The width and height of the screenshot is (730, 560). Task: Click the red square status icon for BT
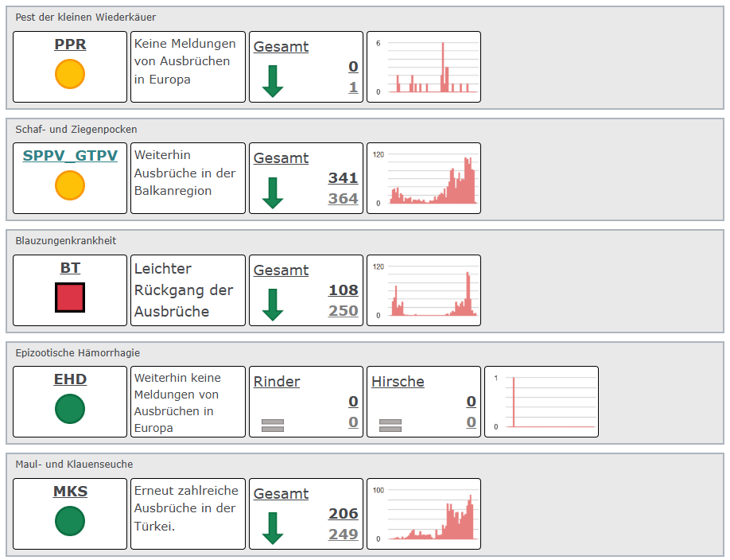(70, 297)
